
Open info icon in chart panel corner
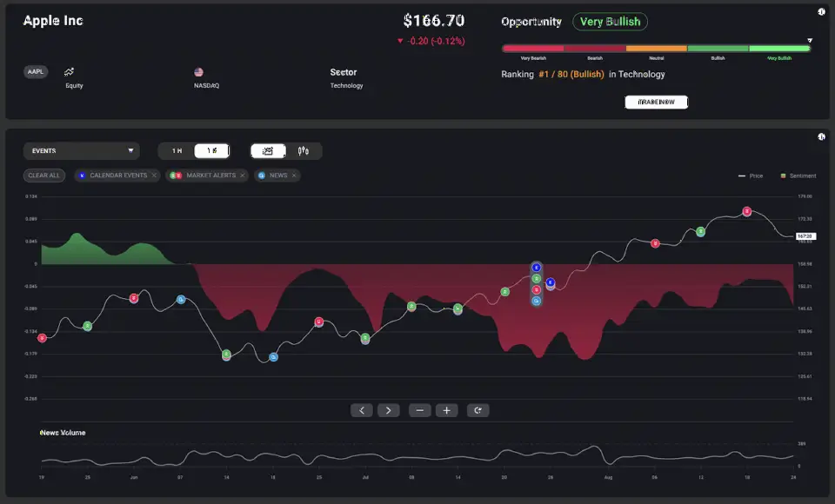[x=821, y=136]
